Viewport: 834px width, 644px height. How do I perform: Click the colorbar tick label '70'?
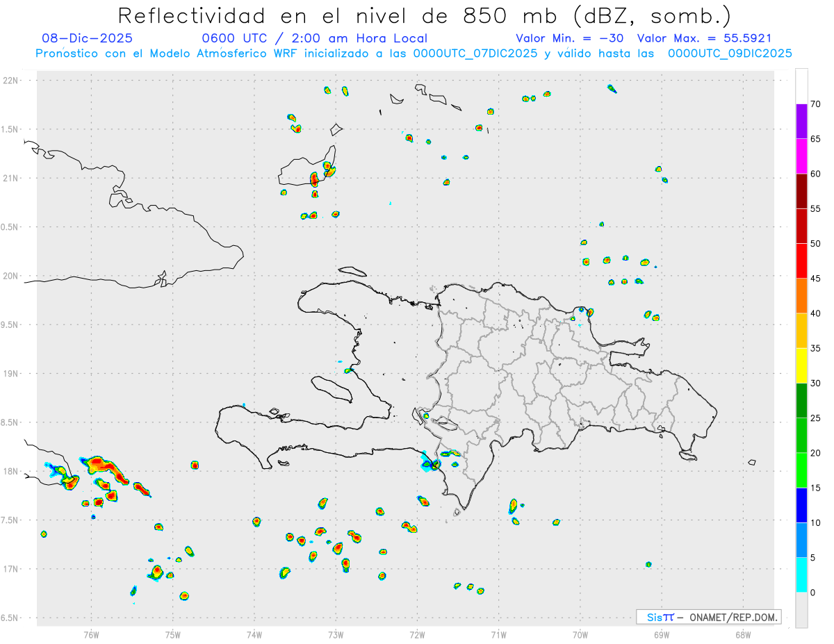pos(815,104)
